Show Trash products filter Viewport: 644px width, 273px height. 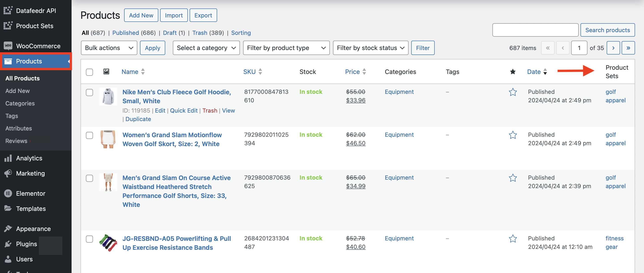199,33
